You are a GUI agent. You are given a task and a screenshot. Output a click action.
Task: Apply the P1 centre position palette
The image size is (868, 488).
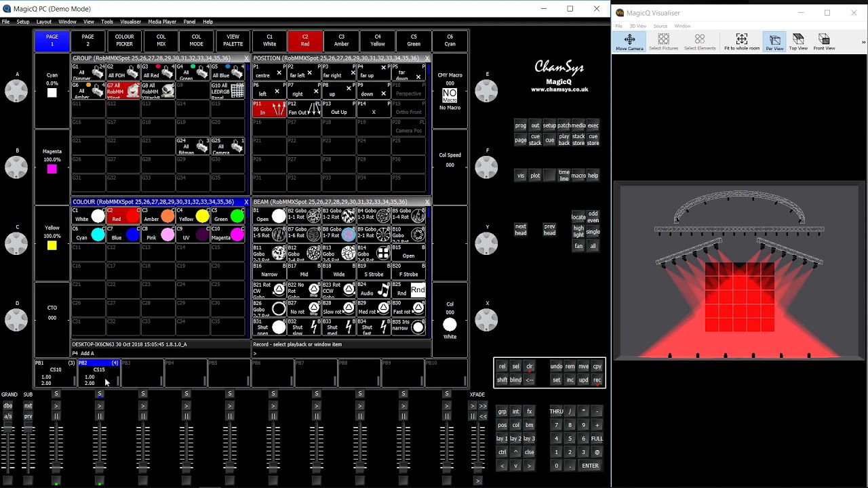point(270,72)
